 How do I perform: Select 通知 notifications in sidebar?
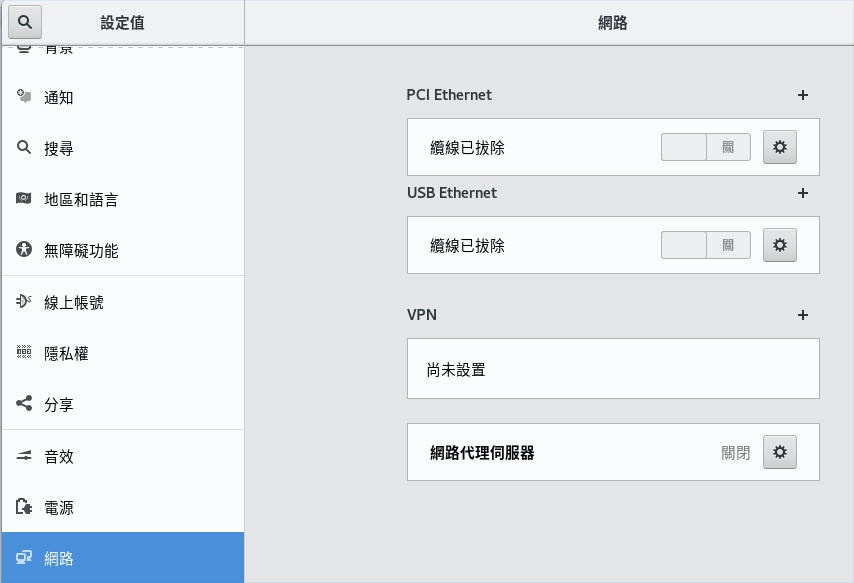pos(123,98)
